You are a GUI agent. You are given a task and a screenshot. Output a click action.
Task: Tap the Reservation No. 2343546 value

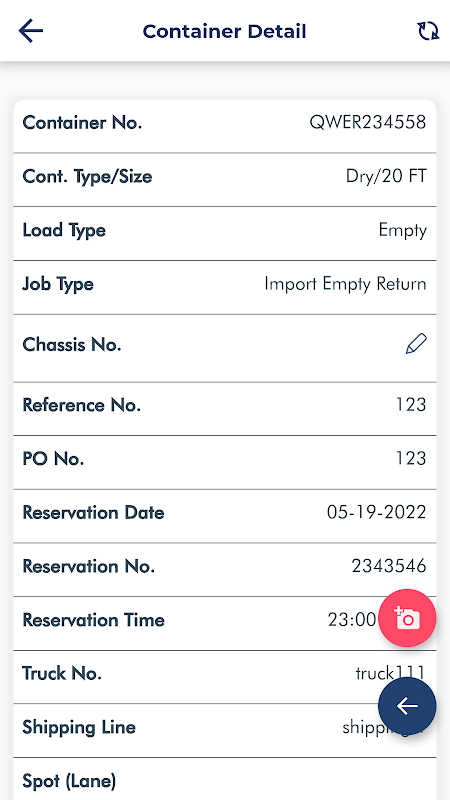pos(389,566)
